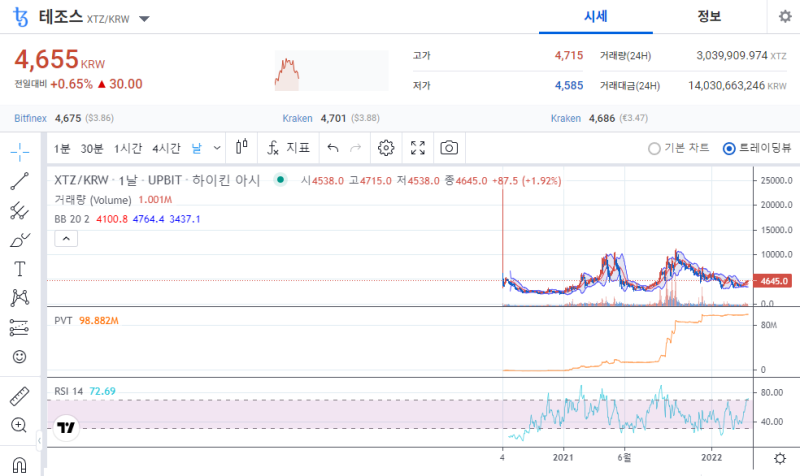The width and height of the screenshot is (800, 476).
Task: Open the 지표 indicators menu
Action: [x=288, y=148]
